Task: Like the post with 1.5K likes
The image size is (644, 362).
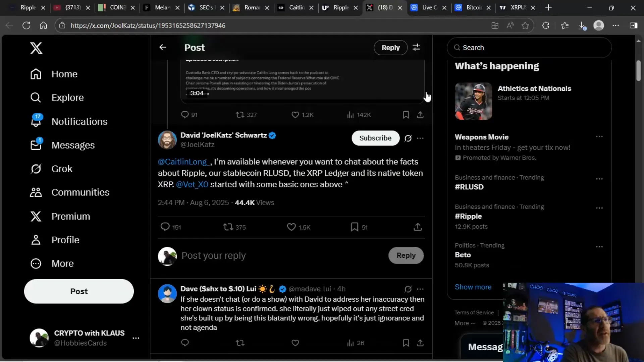Action: coord(299,227)
